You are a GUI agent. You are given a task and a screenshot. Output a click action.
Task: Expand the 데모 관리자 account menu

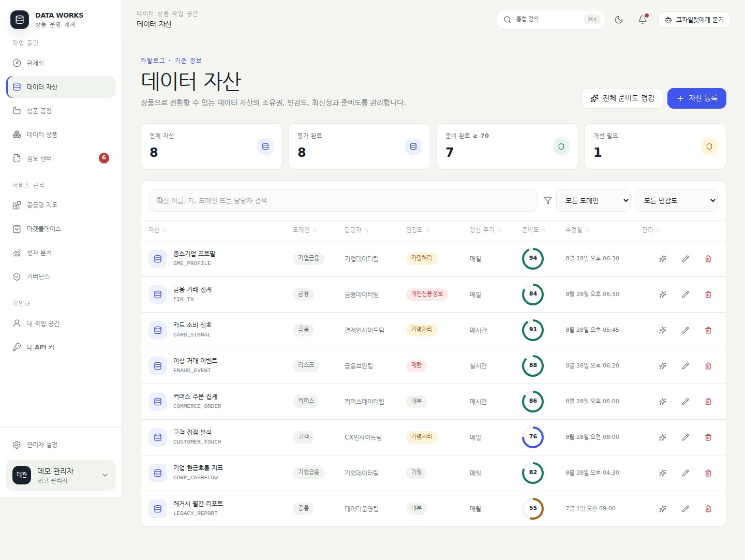click(x=61, y=475)
